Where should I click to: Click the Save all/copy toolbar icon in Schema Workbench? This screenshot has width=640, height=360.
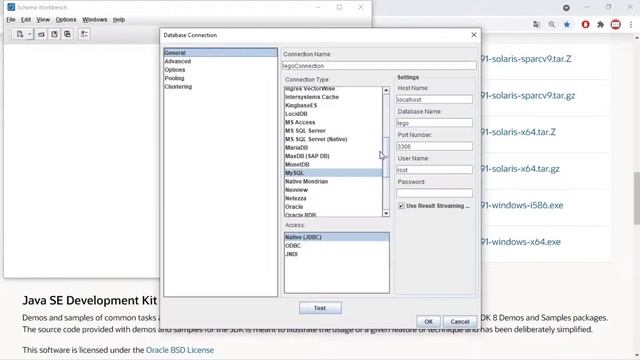coord(67,34)
